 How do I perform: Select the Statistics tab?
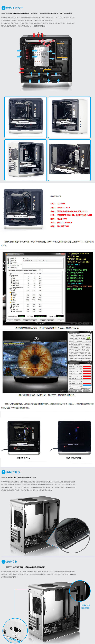[x=40, y=270]
